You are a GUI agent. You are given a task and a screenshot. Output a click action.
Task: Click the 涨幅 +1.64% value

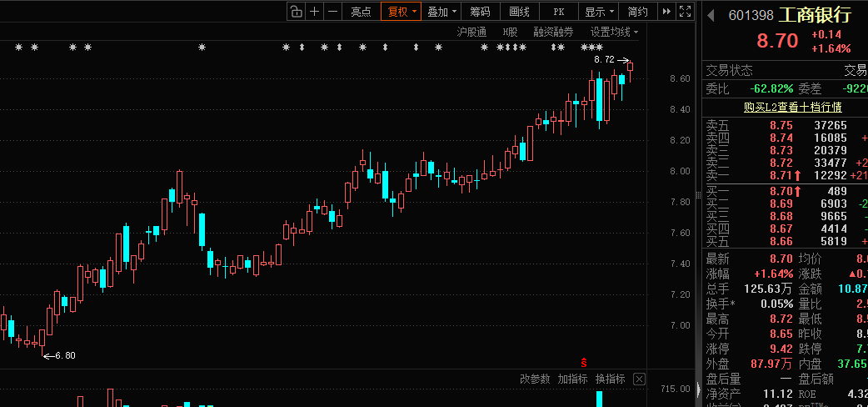(773, 274)
